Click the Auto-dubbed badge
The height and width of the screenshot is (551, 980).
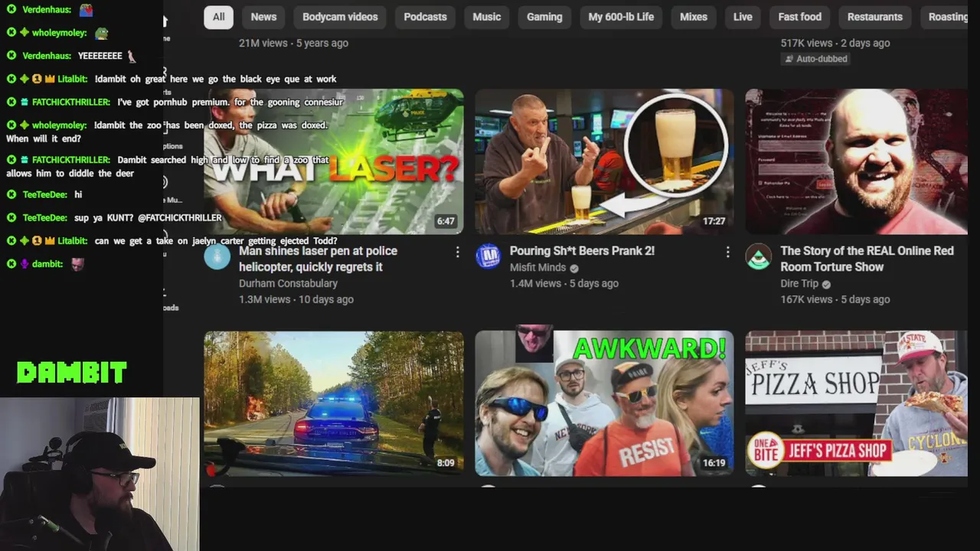point(815,59)
